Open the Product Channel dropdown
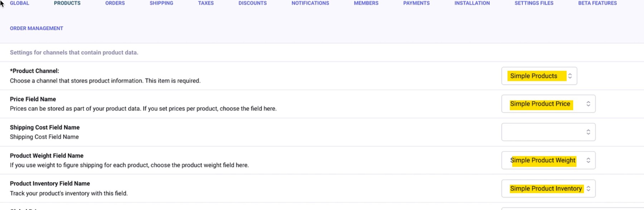This screenshot has height=210, width=644. [x=539, y=76]
